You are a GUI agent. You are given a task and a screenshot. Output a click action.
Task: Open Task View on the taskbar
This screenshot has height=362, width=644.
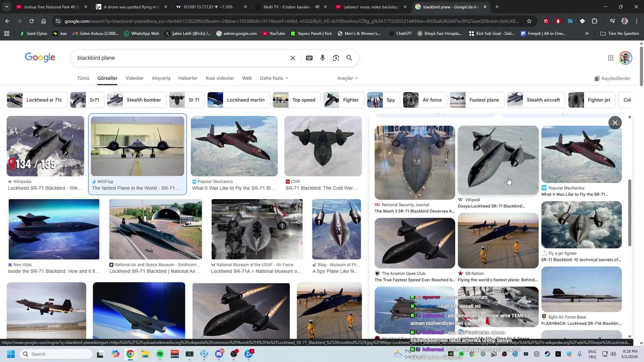point(100,354)
